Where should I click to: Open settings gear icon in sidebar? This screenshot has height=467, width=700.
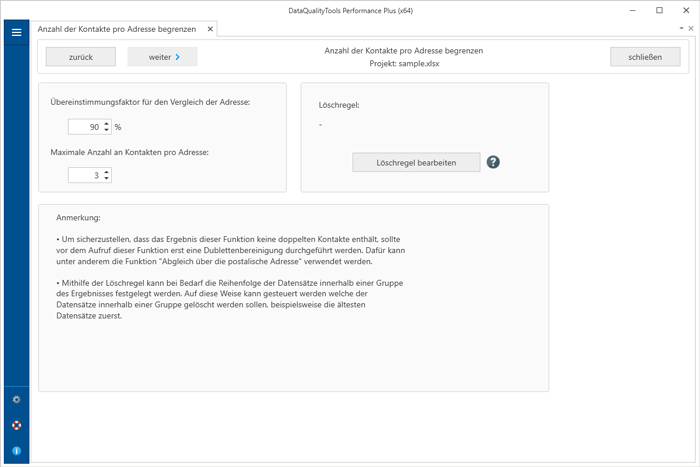17,400
